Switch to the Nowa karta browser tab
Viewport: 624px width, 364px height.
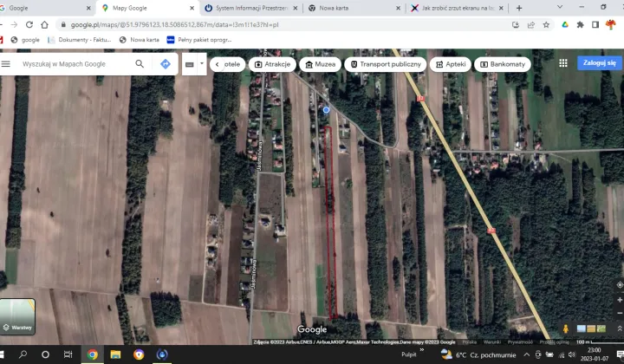click(x=354, y=8)
